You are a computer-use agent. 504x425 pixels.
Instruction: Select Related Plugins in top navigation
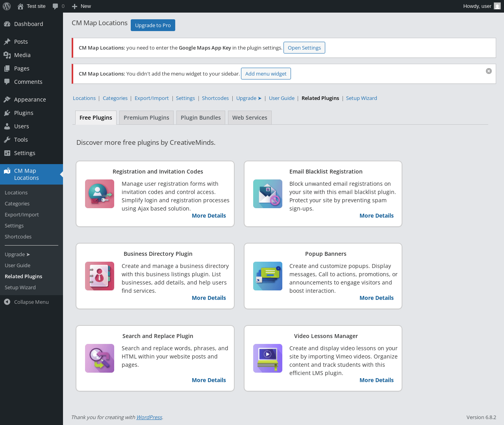(320, 98)
